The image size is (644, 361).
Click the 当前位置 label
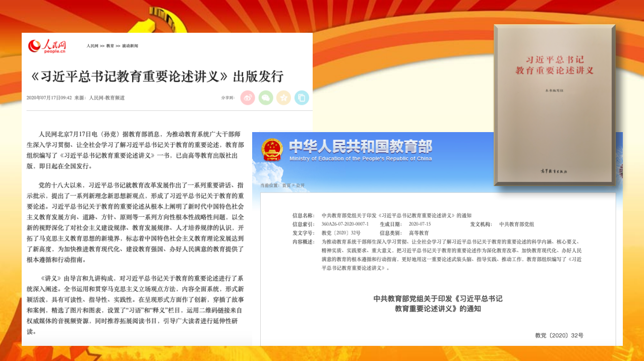(x=270, y=186)
